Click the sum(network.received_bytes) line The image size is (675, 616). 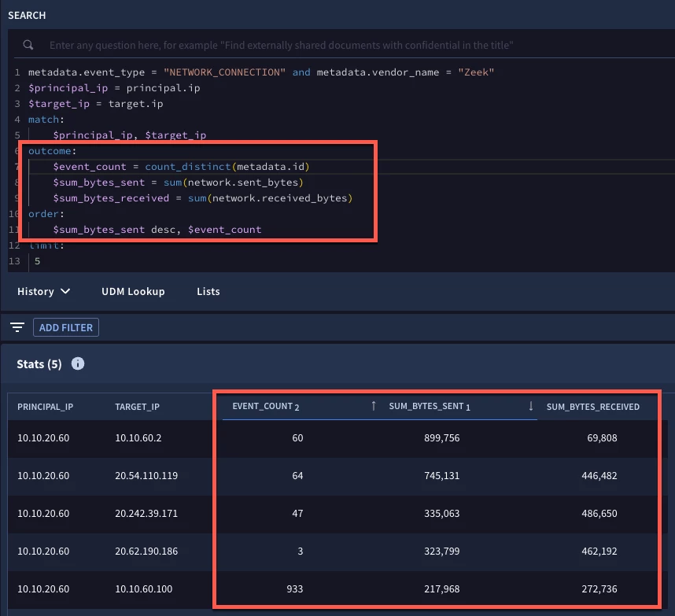[x=203, y=198]
